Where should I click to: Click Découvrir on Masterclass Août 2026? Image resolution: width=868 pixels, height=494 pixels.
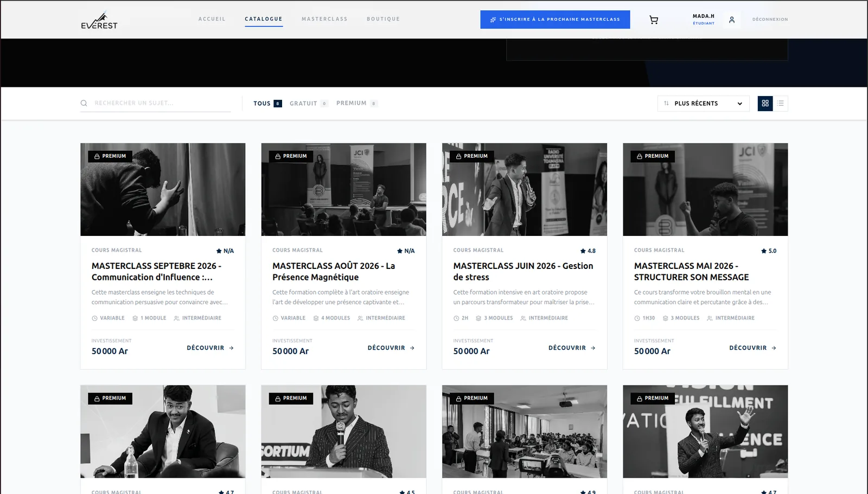pyautogui.click(x=391, y=348)
